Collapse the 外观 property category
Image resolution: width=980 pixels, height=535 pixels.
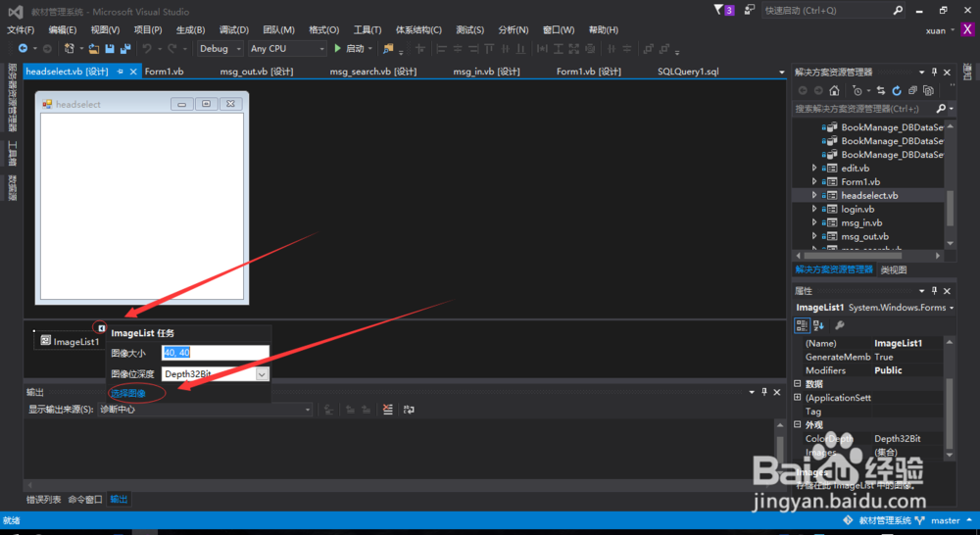tap(798, 424)
